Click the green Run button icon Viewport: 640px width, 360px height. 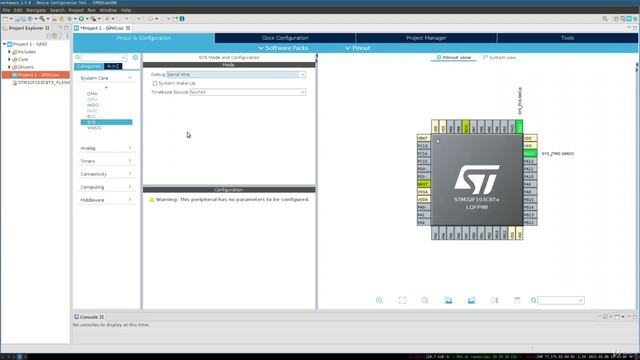pos(81,19)
